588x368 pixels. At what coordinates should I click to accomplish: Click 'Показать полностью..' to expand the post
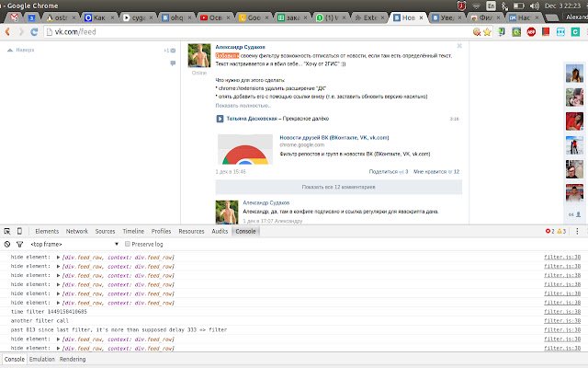pyautogui.click(x=243, y=106)
